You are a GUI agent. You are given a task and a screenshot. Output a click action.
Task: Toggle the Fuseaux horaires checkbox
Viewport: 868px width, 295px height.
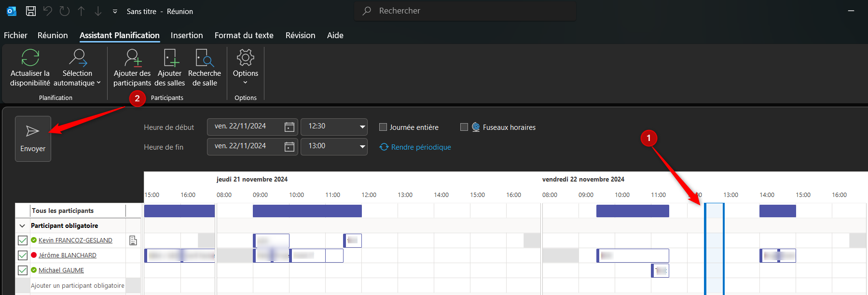pos(464,127)
